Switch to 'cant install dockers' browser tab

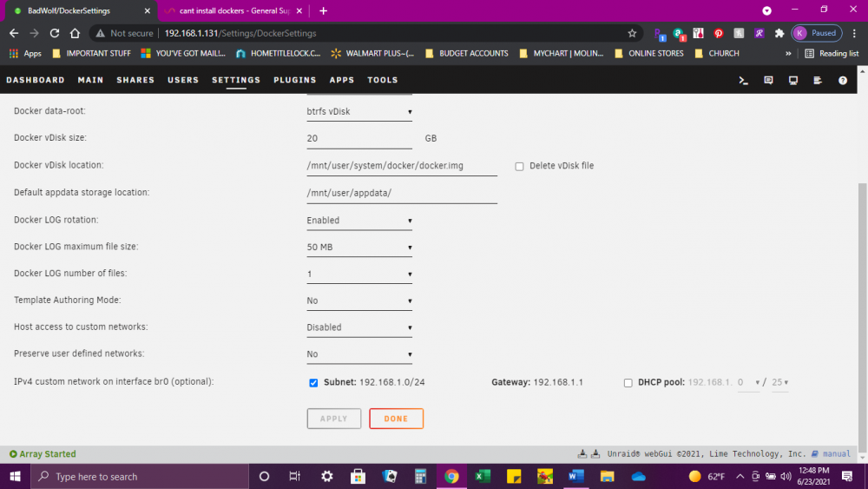233,10
